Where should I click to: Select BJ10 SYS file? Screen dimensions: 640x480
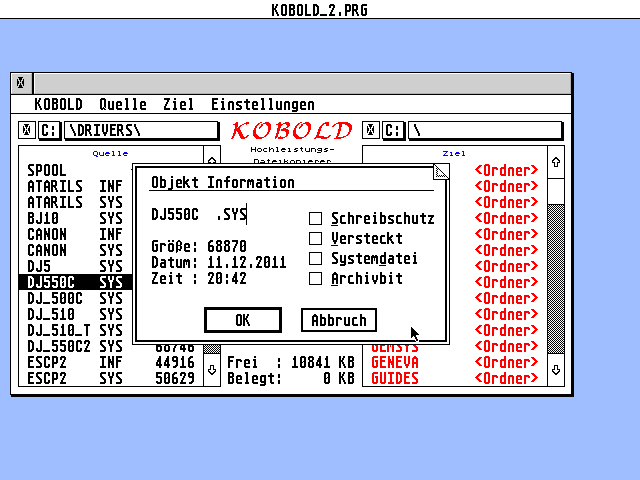coord(75,218)
